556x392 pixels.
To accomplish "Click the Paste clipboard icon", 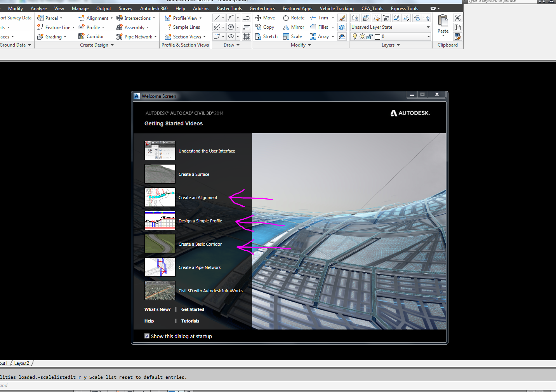I will [443, 21].
